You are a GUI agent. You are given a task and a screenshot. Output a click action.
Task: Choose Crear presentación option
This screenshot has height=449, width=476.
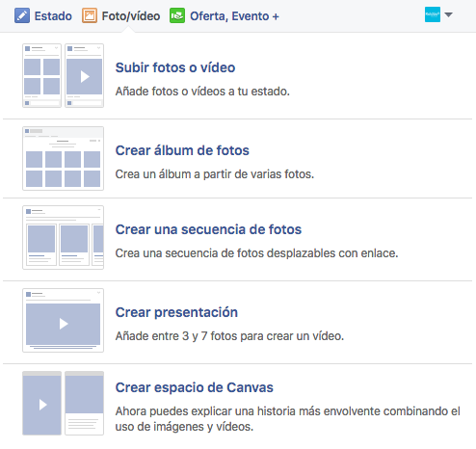click(x=176, y=312)
